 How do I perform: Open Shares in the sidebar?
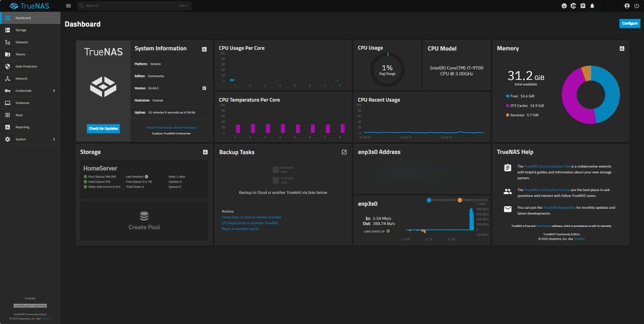click(x=30, y=54)
